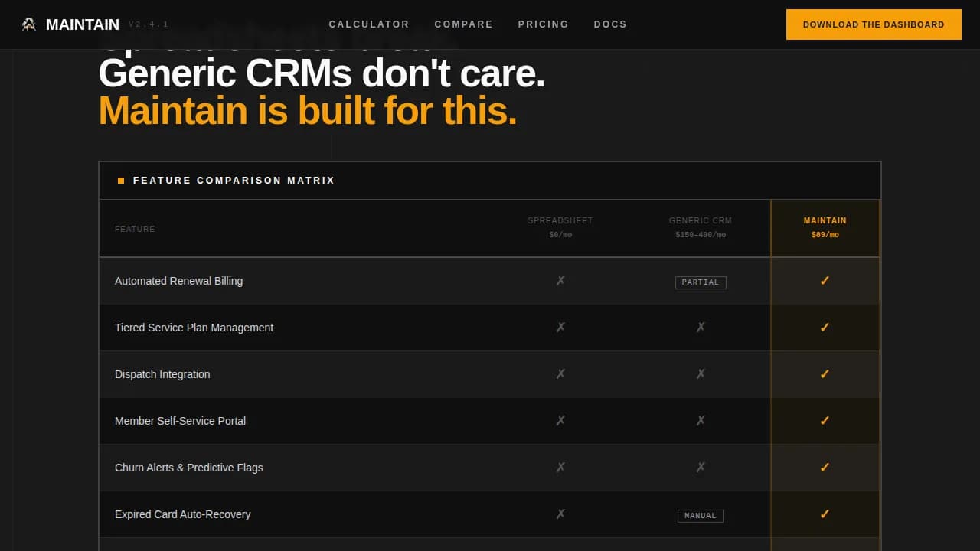The image size is (980, 551).
Task: Click Maintain checkmark for Churn Alerts row
Action: (x=825, y=468)
